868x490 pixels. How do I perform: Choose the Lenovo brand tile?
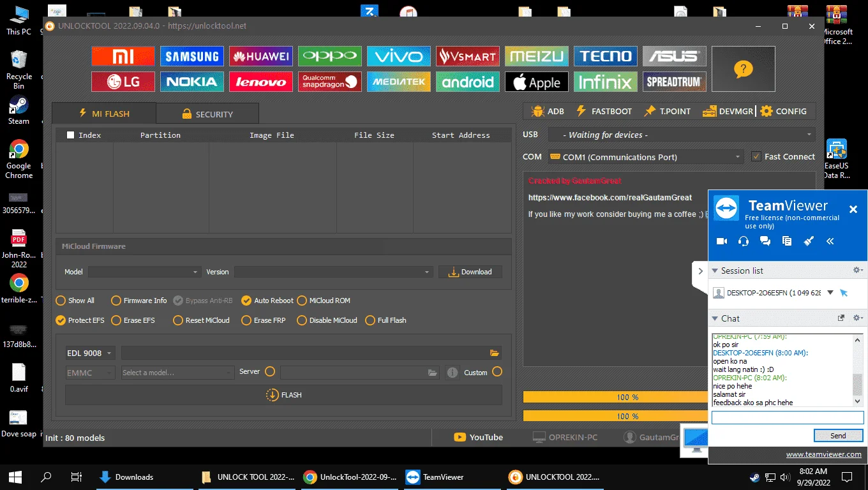(x=260, y=82)
